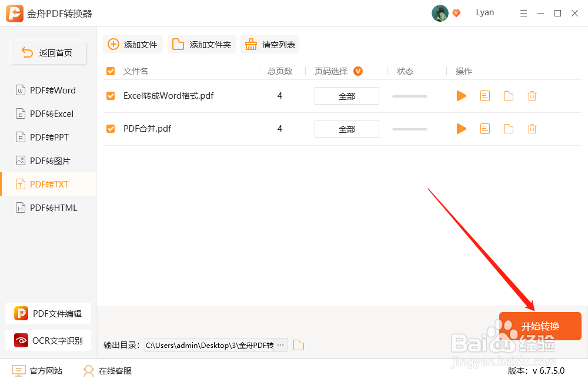
Task: Click 总页数 column header
Action: point(280,71)
